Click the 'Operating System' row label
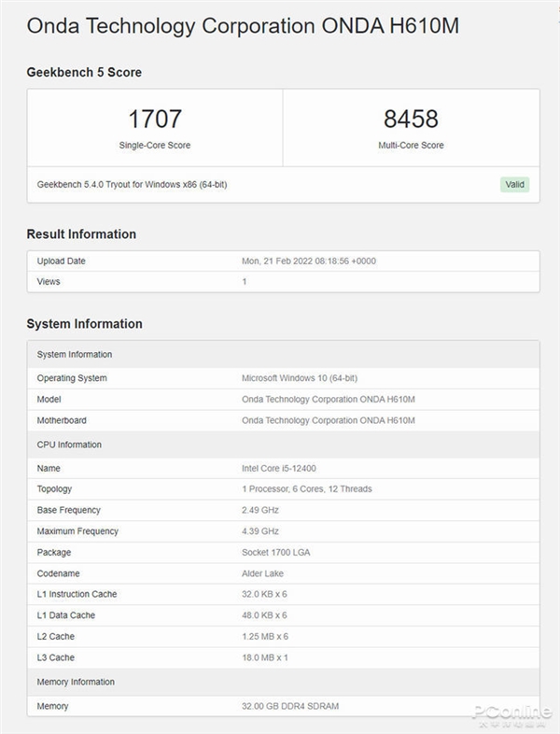This screenshot has width=560, height=734. pyautogui.click(x=72, y=378)
